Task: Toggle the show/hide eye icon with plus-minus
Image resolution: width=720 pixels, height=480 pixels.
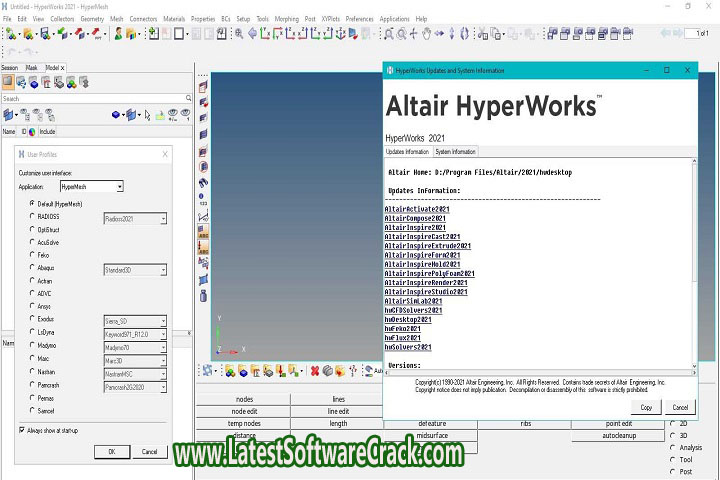Action: pos(173,115)
